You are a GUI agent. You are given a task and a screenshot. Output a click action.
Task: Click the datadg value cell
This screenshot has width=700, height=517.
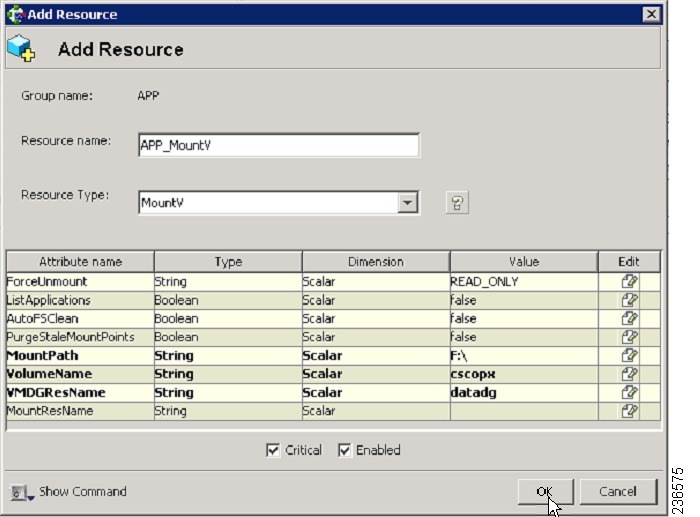pyautogui.click(x=524, y=392)
